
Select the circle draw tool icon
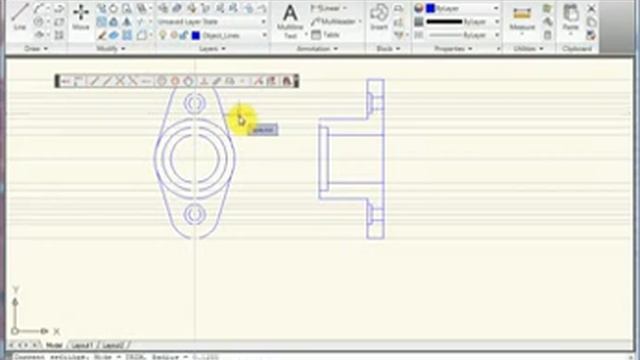[x=38, y=22]
